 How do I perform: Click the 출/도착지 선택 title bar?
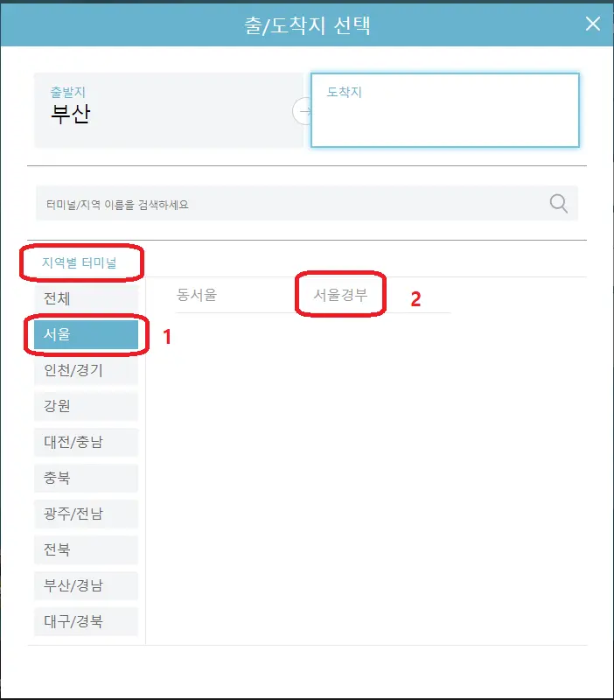(306, 24)
